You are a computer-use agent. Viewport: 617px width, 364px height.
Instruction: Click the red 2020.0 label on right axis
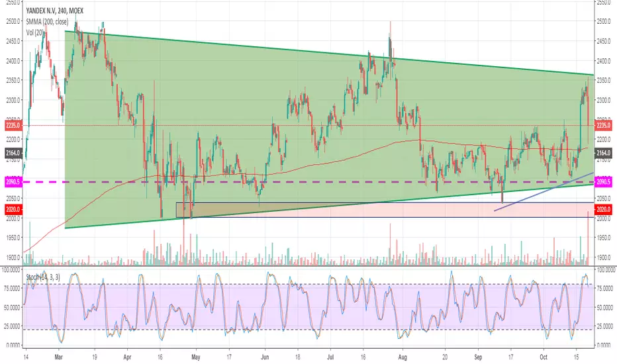tap(603, 209)
